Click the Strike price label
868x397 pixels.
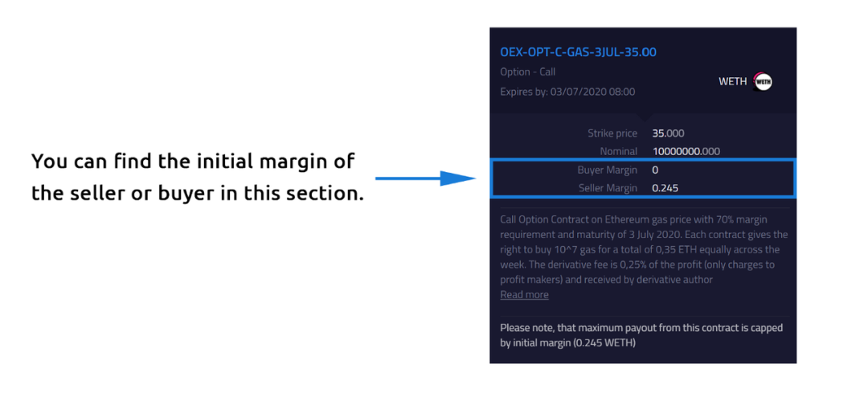coord(612,133)
